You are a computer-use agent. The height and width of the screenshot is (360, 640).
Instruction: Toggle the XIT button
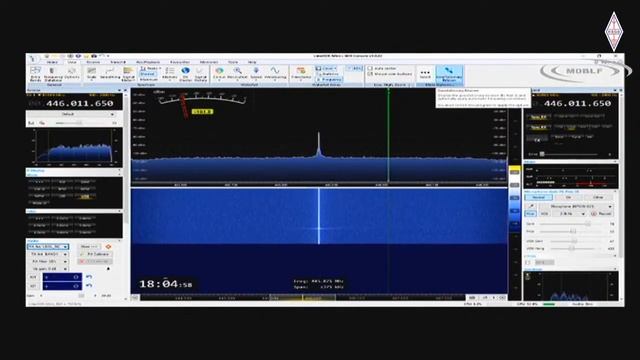coord(33,286)
